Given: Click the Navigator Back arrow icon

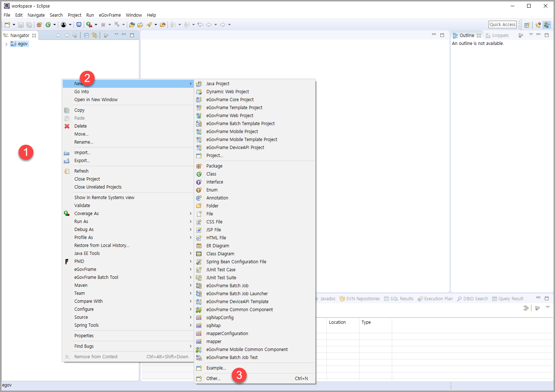Looking at the screenshot, I should 58,35.
